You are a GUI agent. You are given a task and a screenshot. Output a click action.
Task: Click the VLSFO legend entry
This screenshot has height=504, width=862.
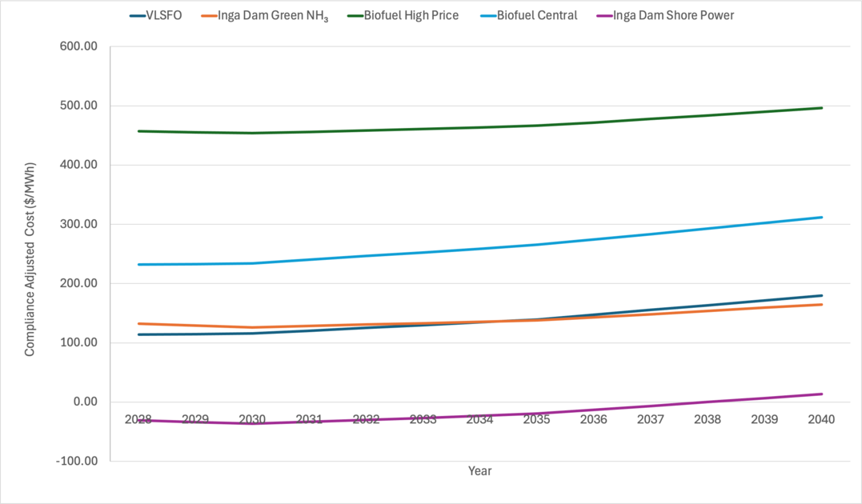[155, 15]
